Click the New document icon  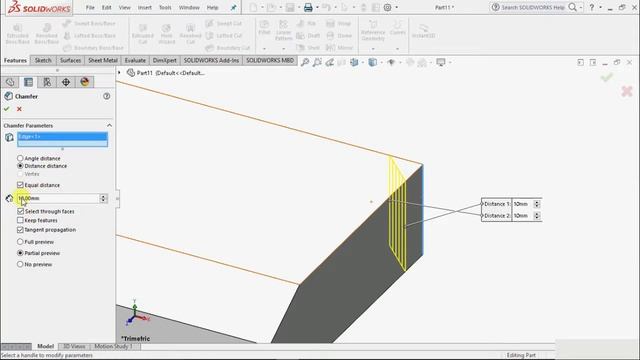pos(253,7)
